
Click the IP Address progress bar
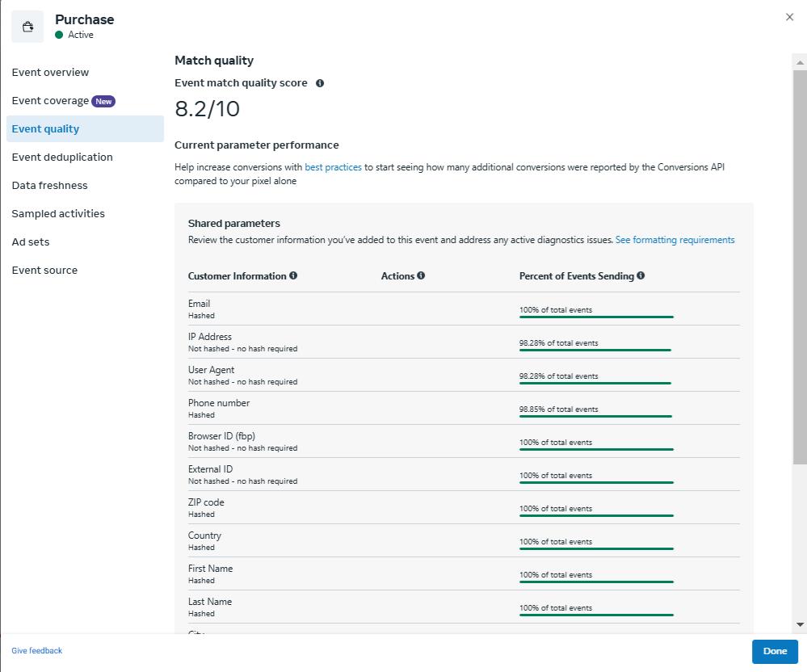[x=595, y=351]
